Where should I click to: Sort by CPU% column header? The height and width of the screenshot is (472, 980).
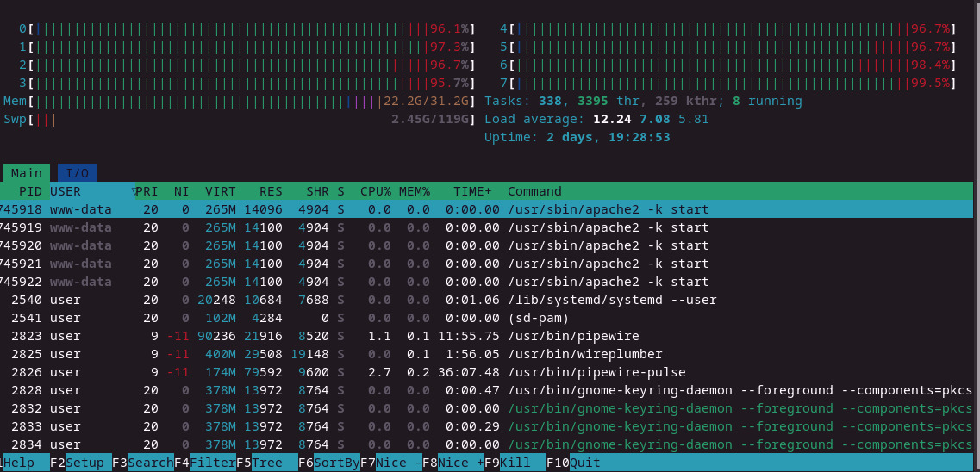tap(376, 191)
